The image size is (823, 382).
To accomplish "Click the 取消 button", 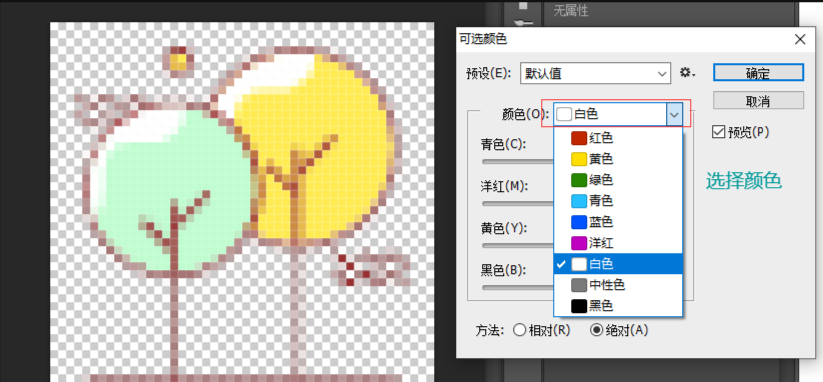I will (x=758, y=100).
